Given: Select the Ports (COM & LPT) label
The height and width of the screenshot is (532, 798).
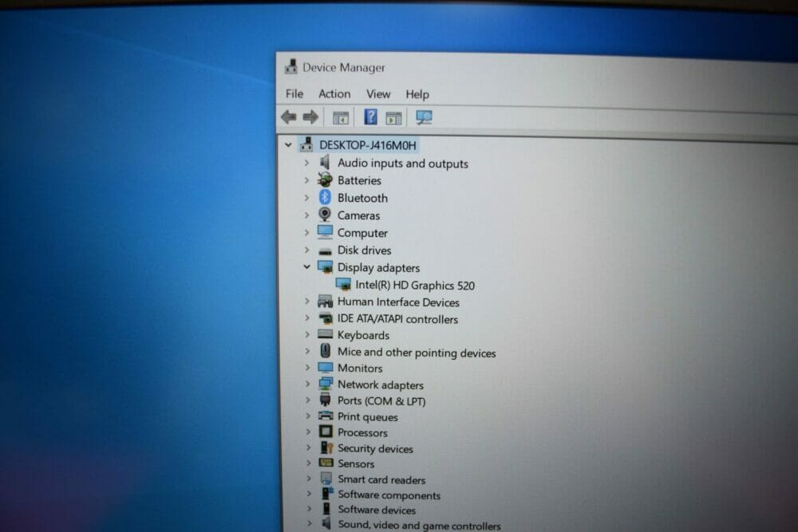Looking at the screenshot, I should pos(381,400).
